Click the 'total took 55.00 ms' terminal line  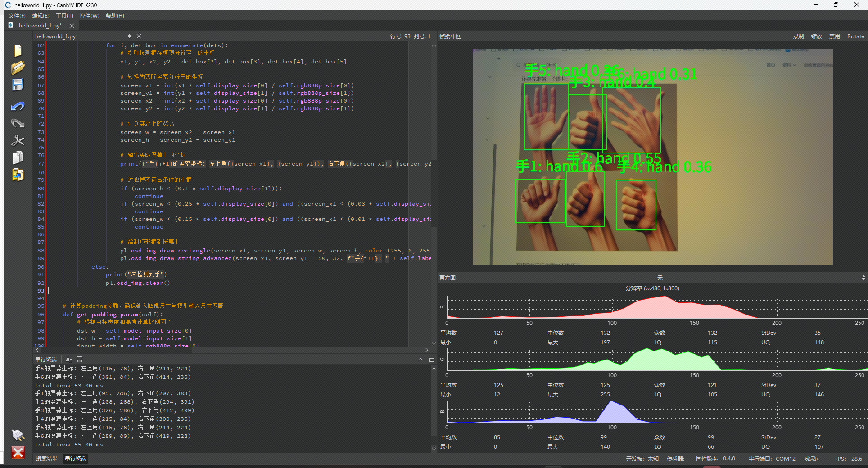69,445
